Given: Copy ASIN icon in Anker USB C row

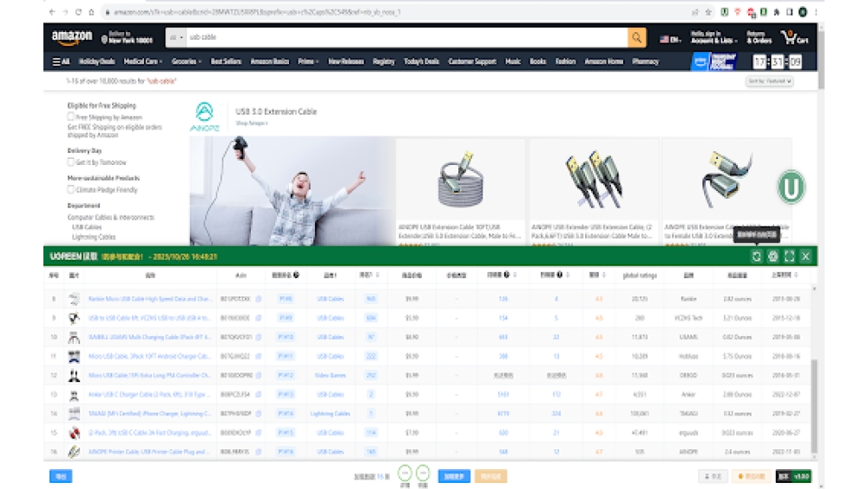Looking at the screenshot, I should coord(259,395).
